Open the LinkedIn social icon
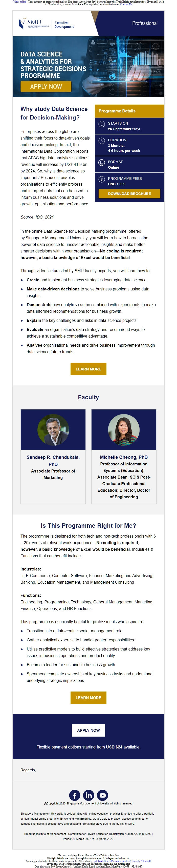The image size is (177, 868). pos(88,795)
